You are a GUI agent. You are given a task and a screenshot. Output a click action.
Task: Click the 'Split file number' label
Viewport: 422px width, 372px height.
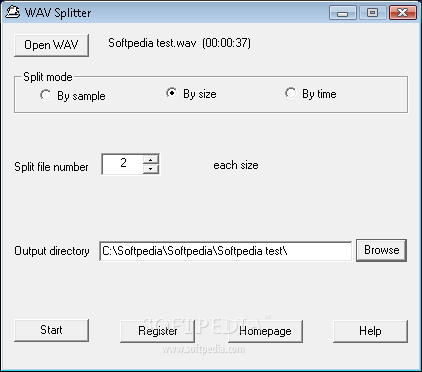tap(51, 167)
